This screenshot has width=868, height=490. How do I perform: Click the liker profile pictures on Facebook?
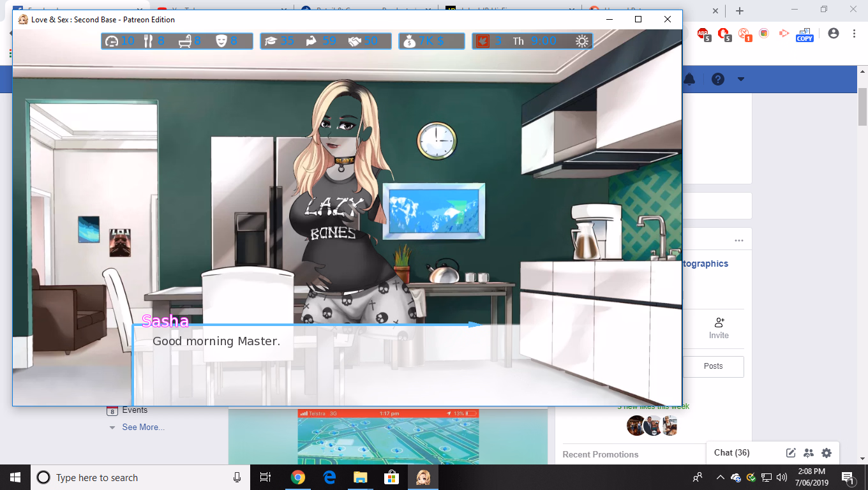652,426
